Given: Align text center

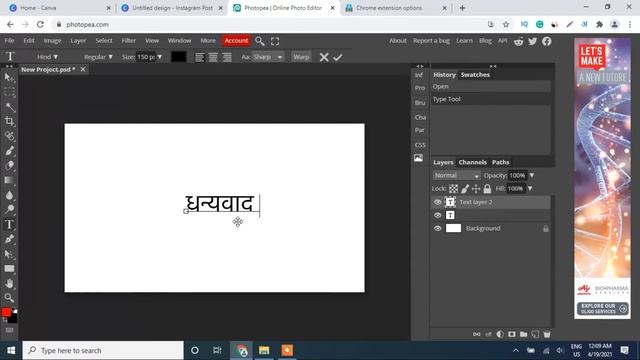Looking at the screenshot, I should coord(213,57).
